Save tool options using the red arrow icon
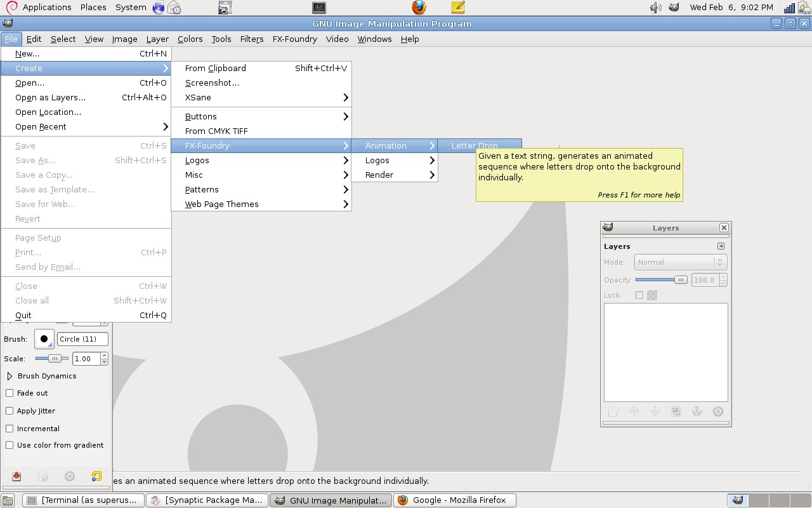 pyautogui.click(x=16, y=476)
